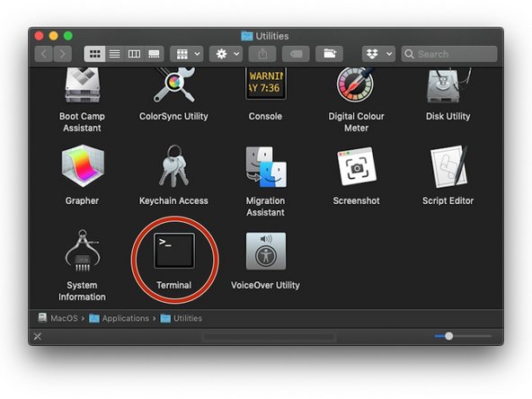Click the Disk Utility label

(x=448, y=116)
